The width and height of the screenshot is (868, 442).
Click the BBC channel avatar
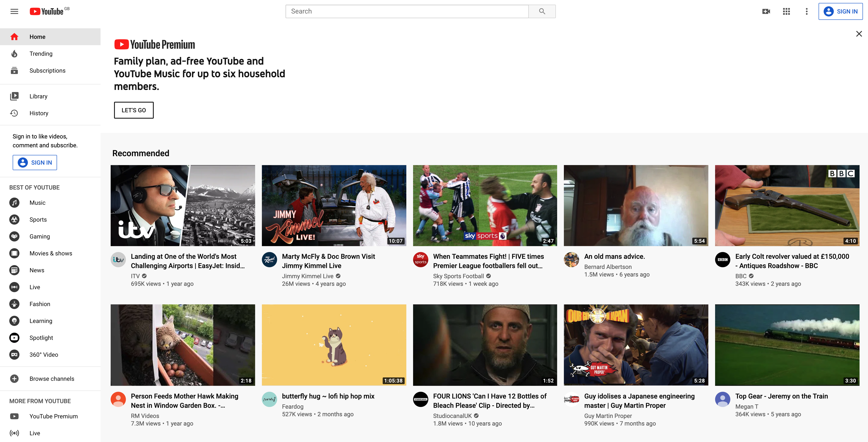[723, 260]
